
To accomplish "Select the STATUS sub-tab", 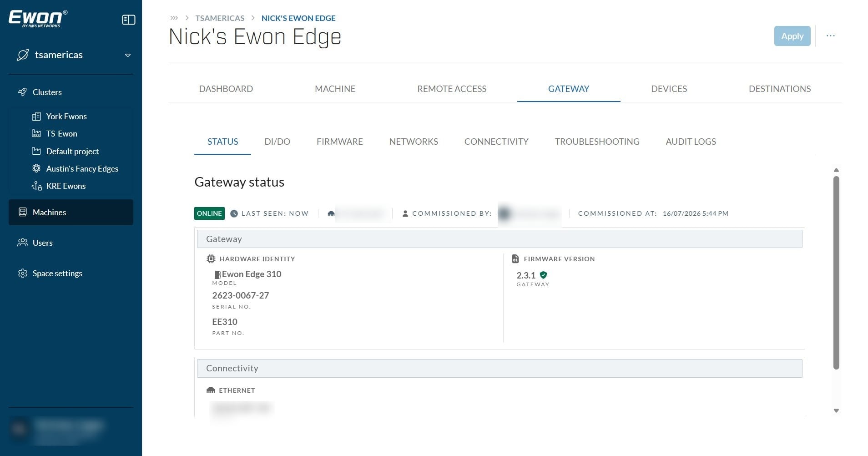I will point(222,142).
